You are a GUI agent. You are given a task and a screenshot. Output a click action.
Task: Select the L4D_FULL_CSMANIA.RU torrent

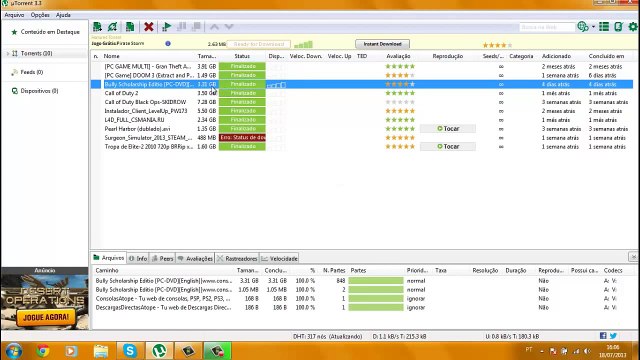tap(362, 120)
